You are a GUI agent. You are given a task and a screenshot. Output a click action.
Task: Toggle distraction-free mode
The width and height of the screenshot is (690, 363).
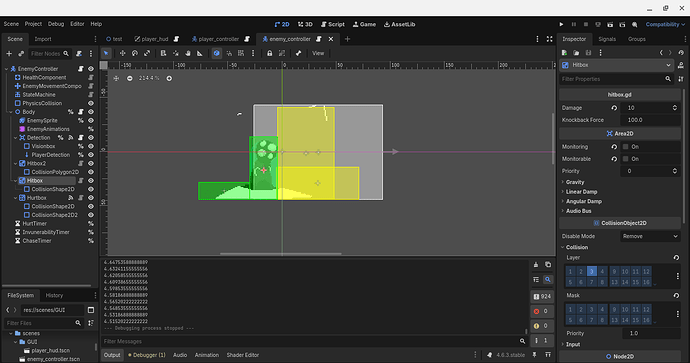(x=550, y=39)
